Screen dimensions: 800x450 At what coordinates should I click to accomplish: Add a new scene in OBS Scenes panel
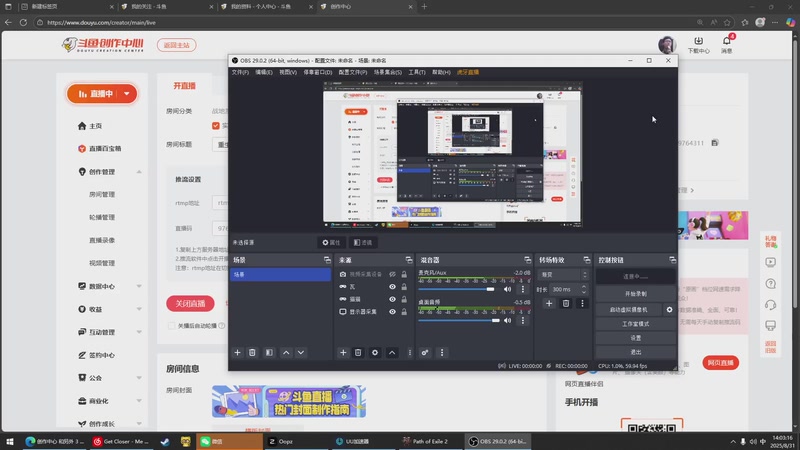coord(237,353)
